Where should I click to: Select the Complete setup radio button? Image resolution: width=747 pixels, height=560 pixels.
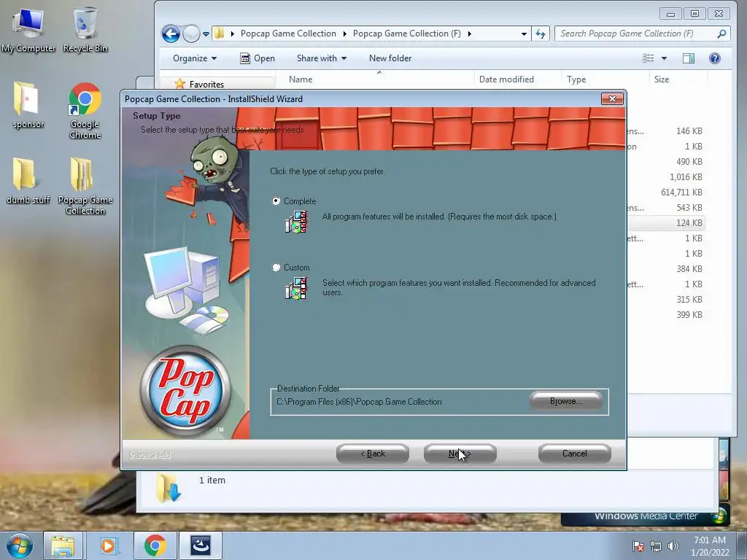tap(276, 201)
